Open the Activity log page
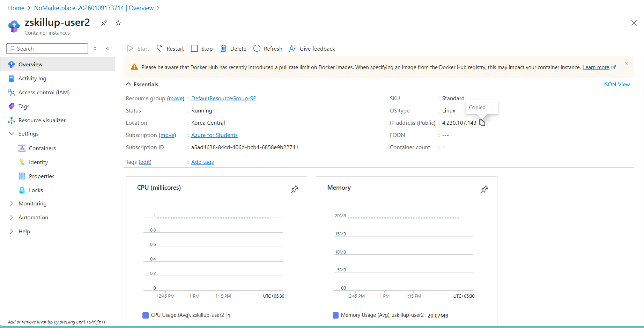Viewport: 644px width, 328px height. [32, 78]
